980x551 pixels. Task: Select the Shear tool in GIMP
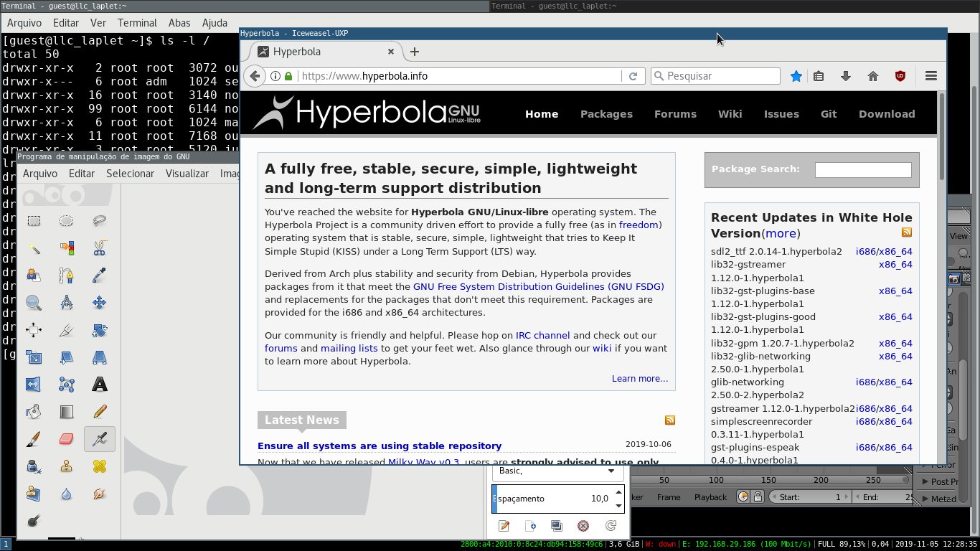click(67, 357)
